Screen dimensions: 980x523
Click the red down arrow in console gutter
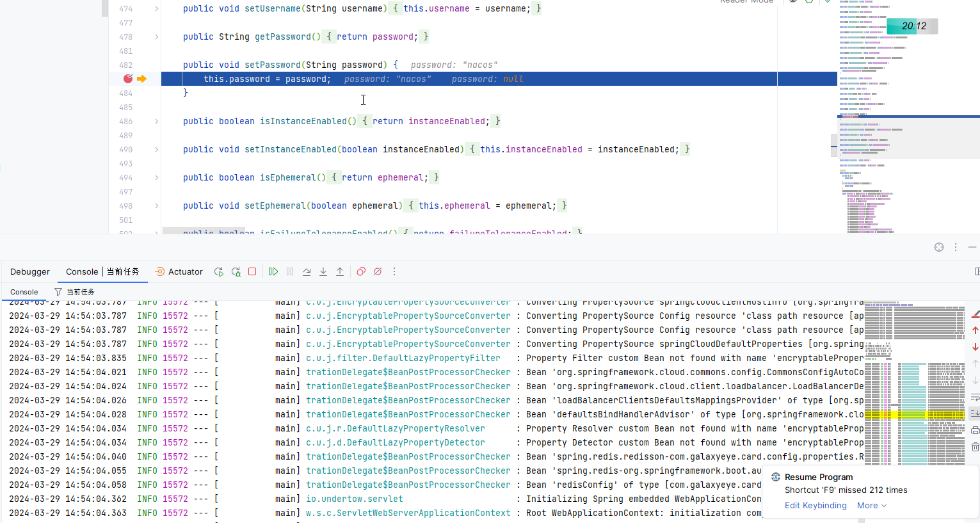pos(976,347)
